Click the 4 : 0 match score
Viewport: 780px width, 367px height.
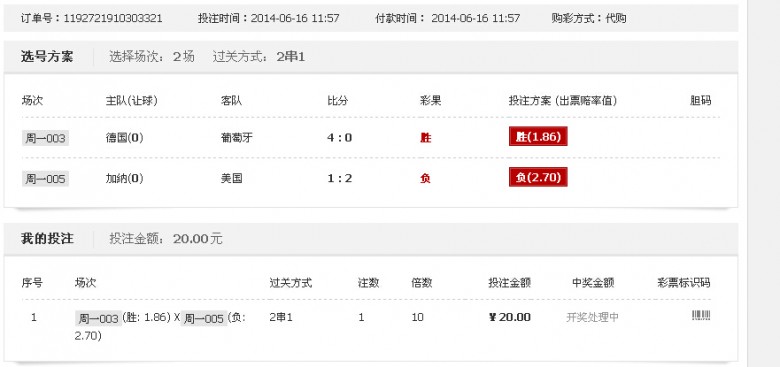point(339,138)
